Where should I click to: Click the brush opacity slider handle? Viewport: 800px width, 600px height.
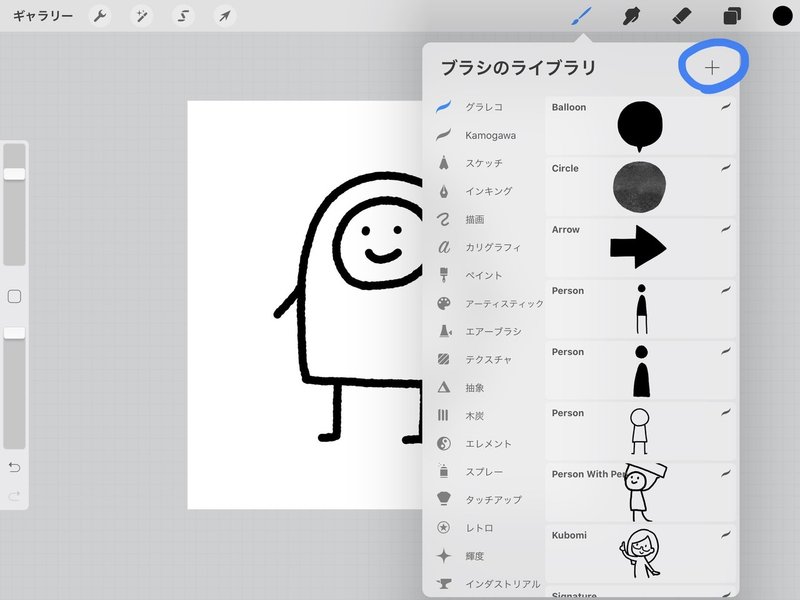click(x=14, y=333)
